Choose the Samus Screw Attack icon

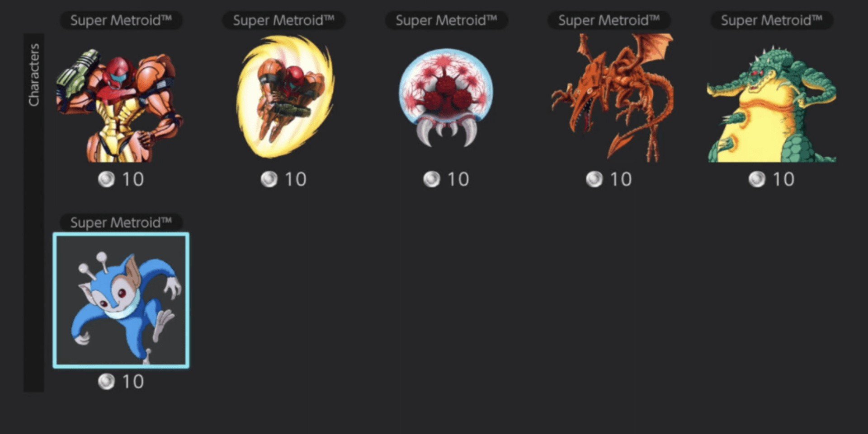[x=285, y=97]
